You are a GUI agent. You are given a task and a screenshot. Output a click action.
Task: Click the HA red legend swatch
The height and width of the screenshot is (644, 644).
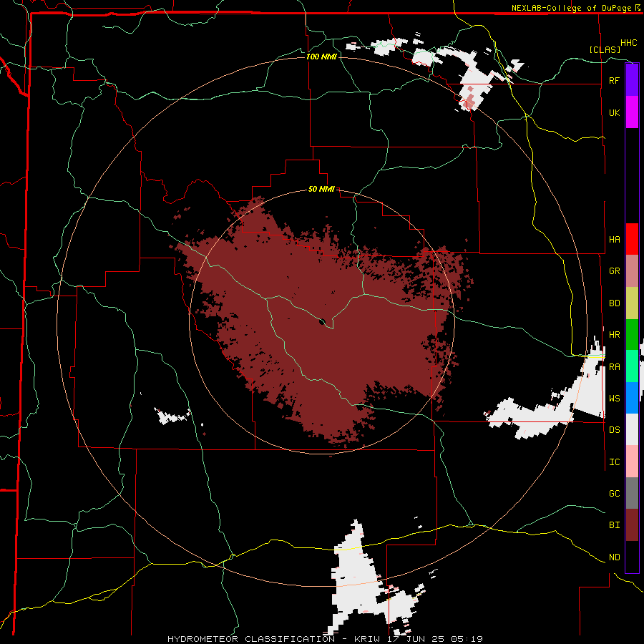632,239
